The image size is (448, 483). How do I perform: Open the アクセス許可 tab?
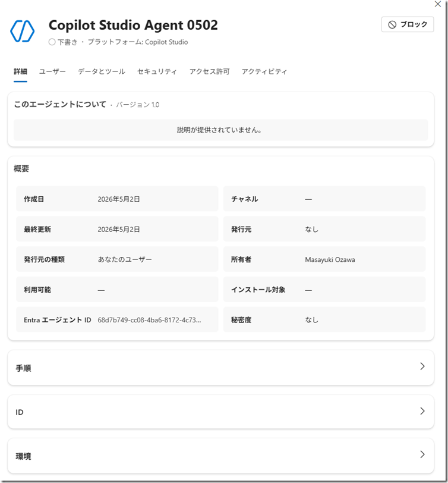[209, 71]
